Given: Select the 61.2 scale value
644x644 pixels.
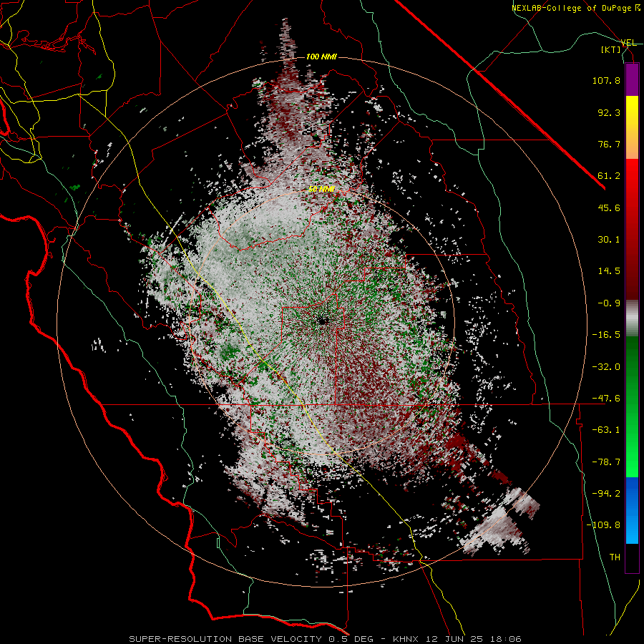Looking at the screenshot, I should click(x=609, y=176).
